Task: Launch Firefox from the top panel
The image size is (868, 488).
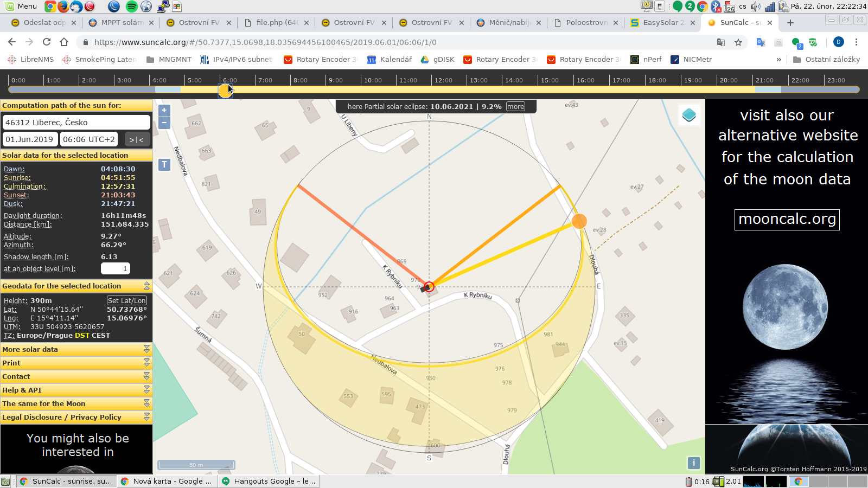Action: pyautogui.click(x=63, y=7)
